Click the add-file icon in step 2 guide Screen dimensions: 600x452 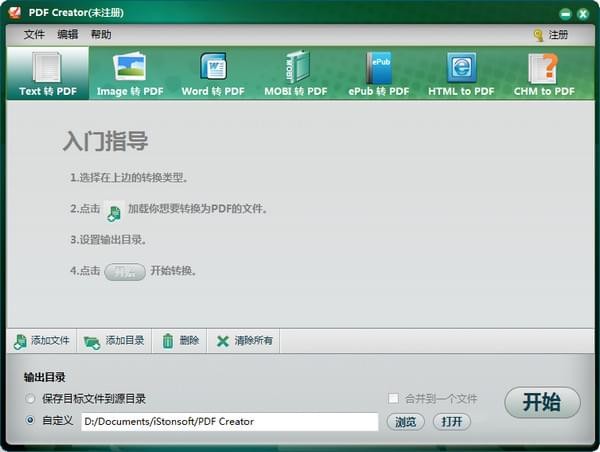coord(114,212)
